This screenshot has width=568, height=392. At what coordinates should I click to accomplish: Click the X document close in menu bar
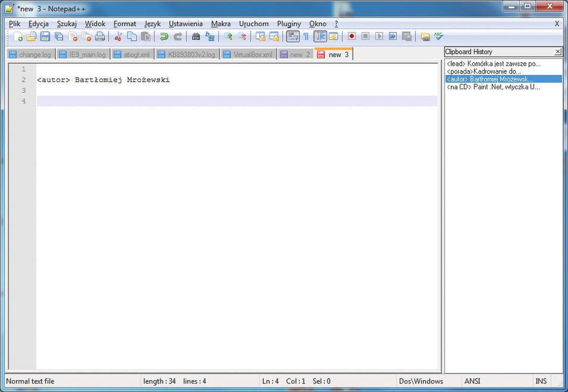(557, 24)
